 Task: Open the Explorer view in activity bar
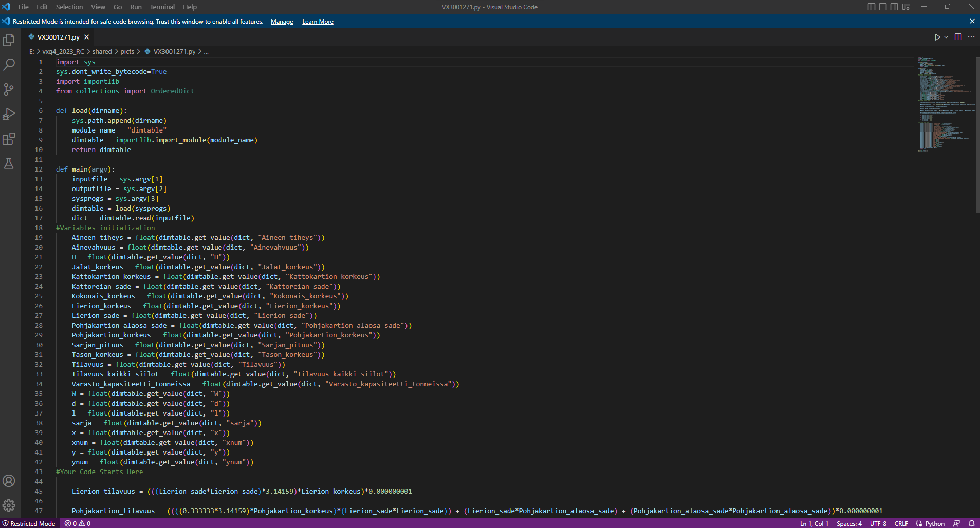coord(9,40)
